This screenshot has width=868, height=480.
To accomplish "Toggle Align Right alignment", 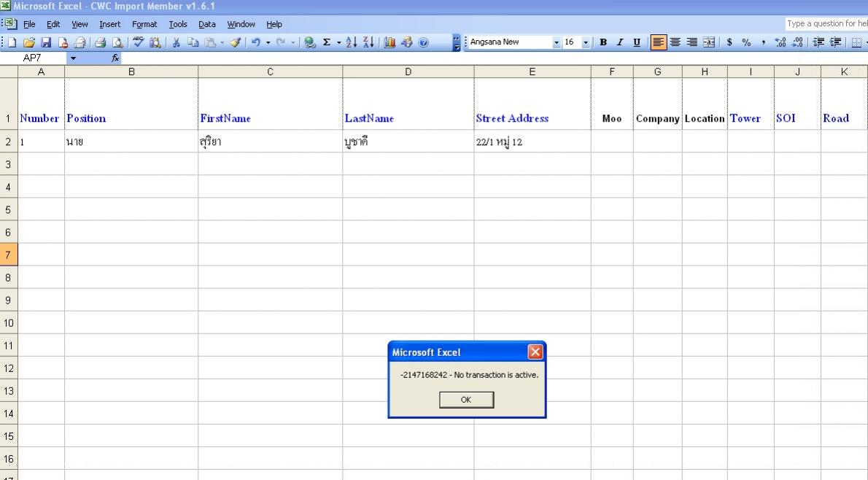I will point(692,42).
